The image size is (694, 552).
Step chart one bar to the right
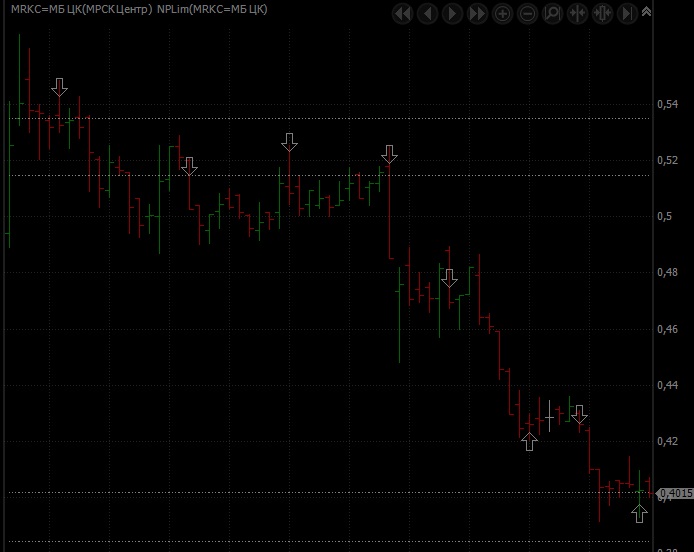pyautogui.click(x=452, y=14)
